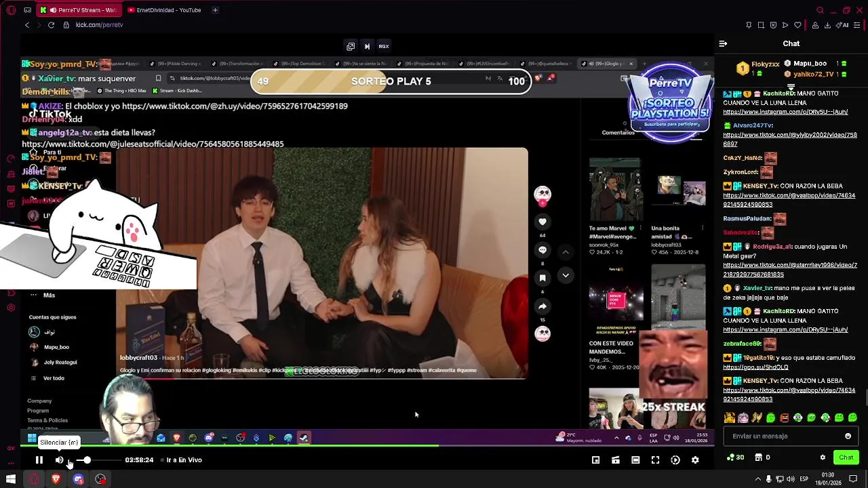Image resolution: width=868 pixels, height=488 pixels.
Task: Switch to EmetDivinidad YouTube tab
Action: [x=168, y=10]
